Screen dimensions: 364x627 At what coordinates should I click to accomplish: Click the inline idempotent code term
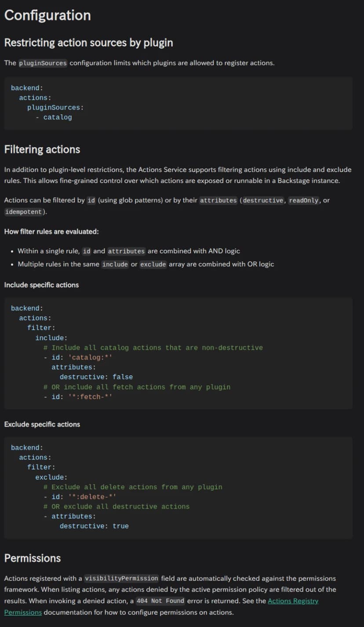pos(24,212)
